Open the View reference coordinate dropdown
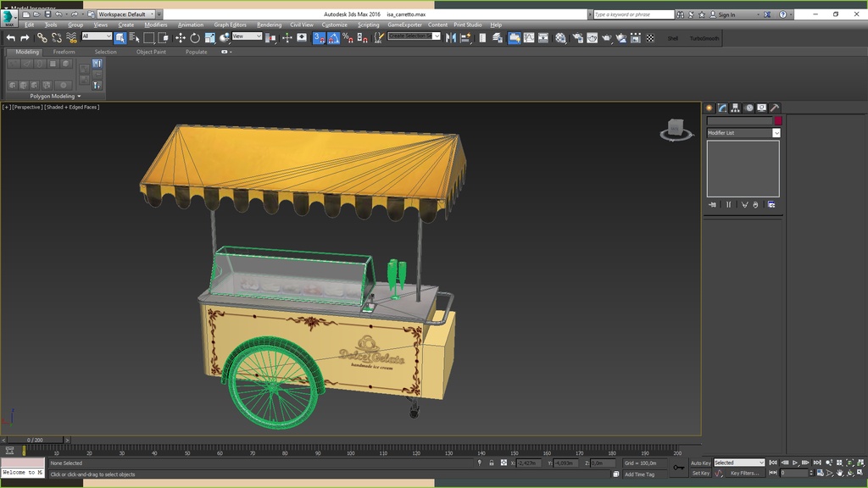Viewport: 868px width, 488px height. 248,36
